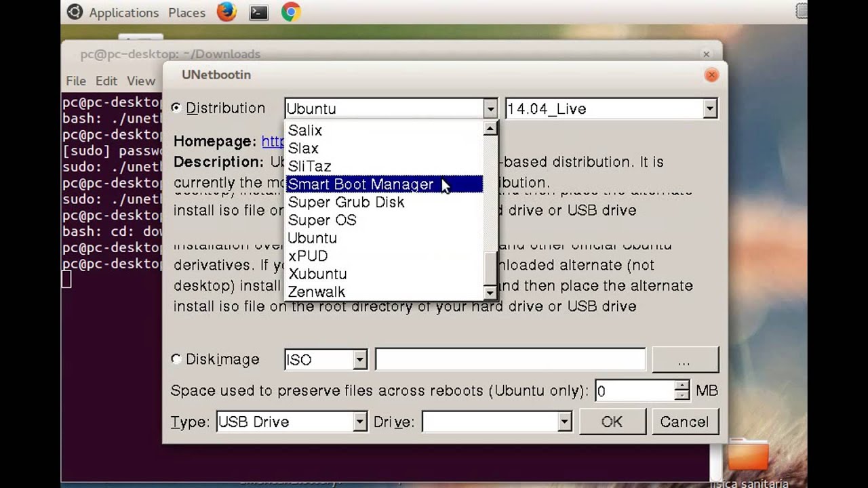This screenshot has width=868, height=488.
Task: Close the terminal window
Action: tap(706, 54)
